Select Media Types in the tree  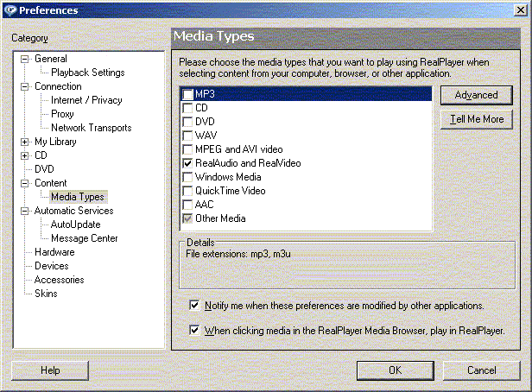tap(78, 197)
